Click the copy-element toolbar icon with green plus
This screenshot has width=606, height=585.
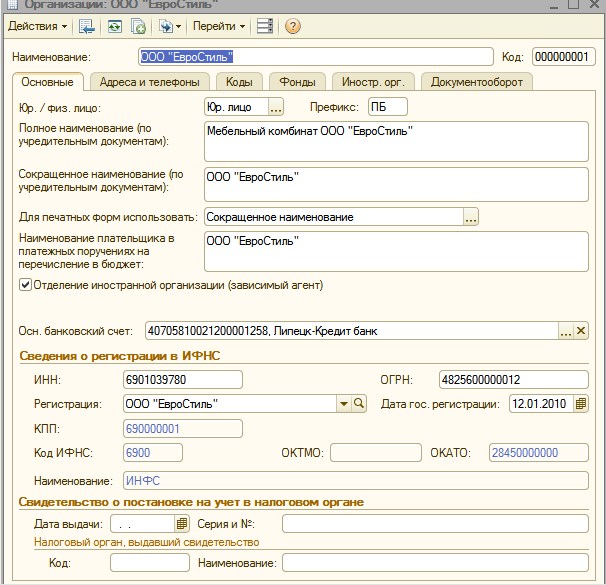[x=138, y=26]
